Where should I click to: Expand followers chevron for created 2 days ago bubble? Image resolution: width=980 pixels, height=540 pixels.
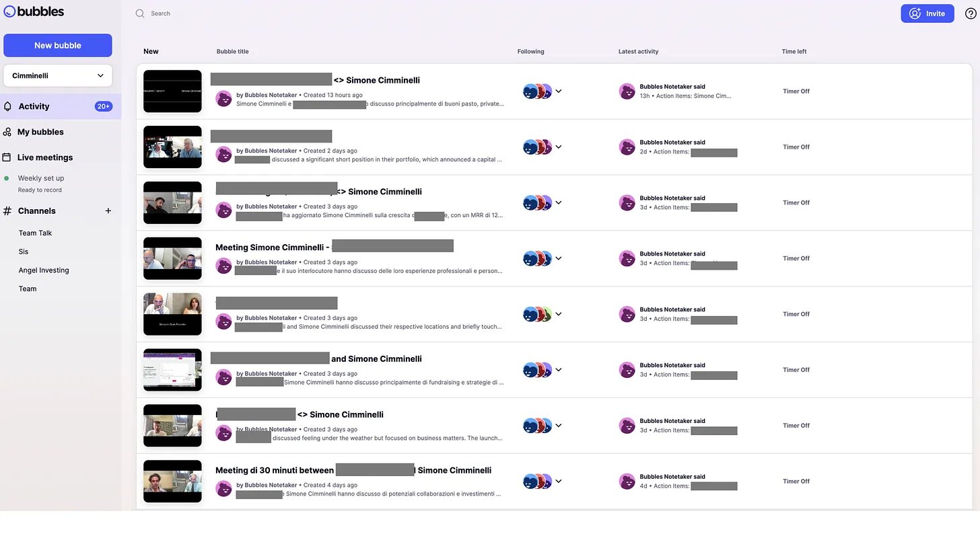tap(559, 147)
